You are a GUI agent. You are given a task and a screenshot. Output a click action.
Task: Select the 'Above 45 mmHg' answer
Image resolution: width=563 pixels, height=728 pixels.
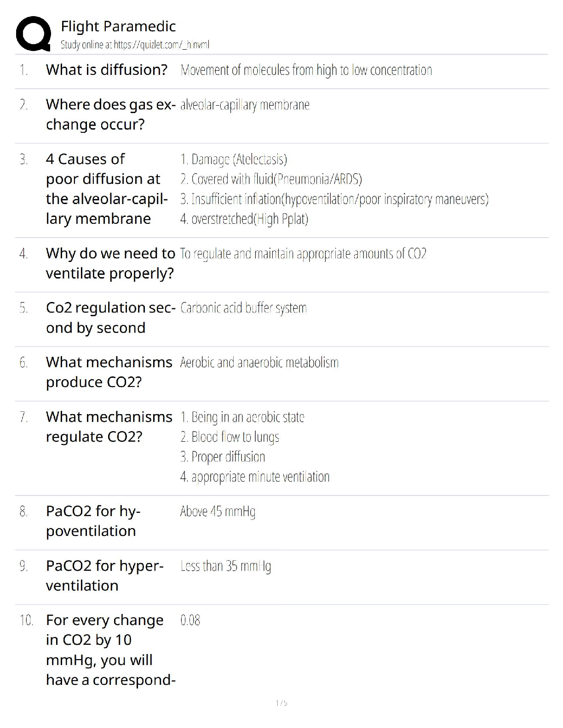(x=218, y=511)
